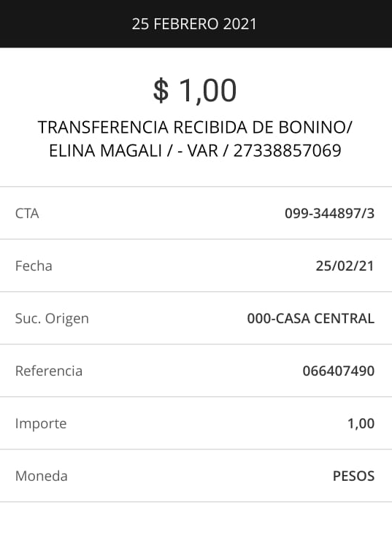
Task: Click the TRANSFERENCIA RECIBIDA DE BONINO description
Action: click(195, 128)
